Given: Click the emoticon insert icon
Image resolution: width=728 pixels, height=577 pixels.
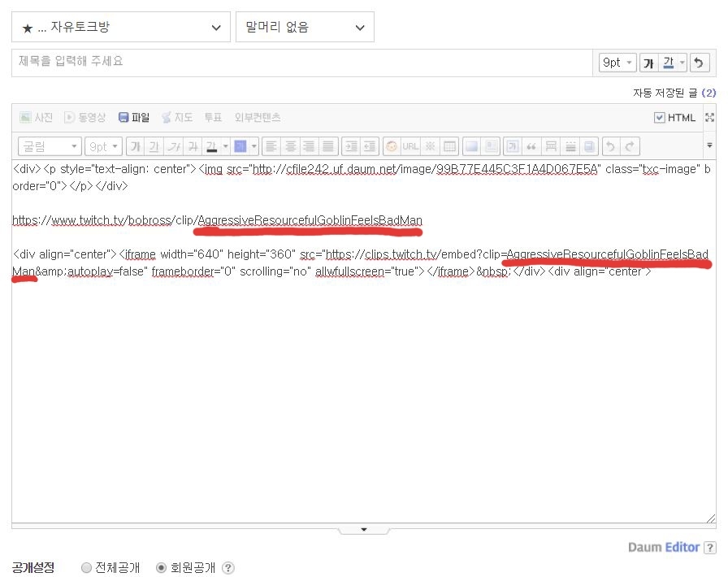Looking at the screenshot, I should point(392,146).
